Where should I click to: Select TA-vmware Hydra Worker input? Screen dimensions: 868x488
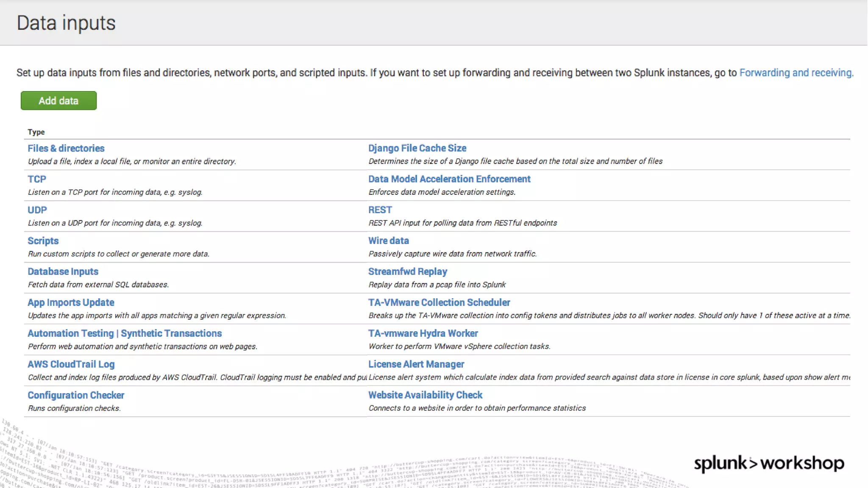pyautogui.click(x=423, y=333)
